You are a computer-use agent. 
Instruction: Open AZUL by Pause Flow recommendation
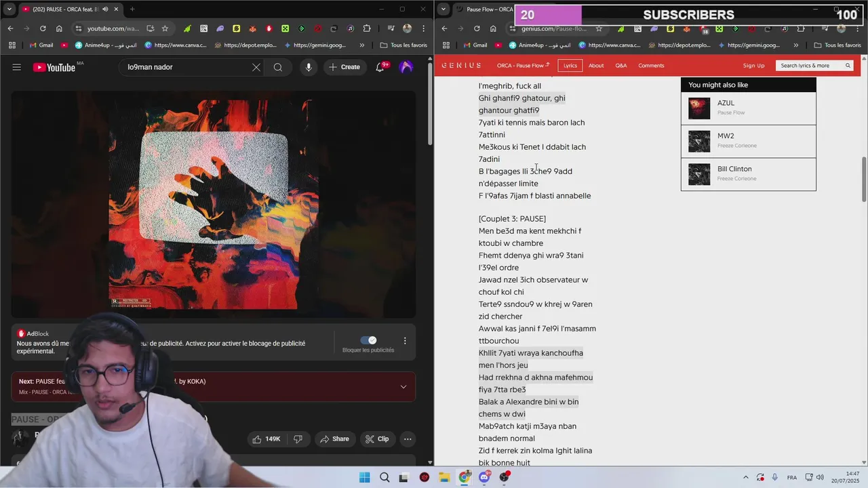749,108
